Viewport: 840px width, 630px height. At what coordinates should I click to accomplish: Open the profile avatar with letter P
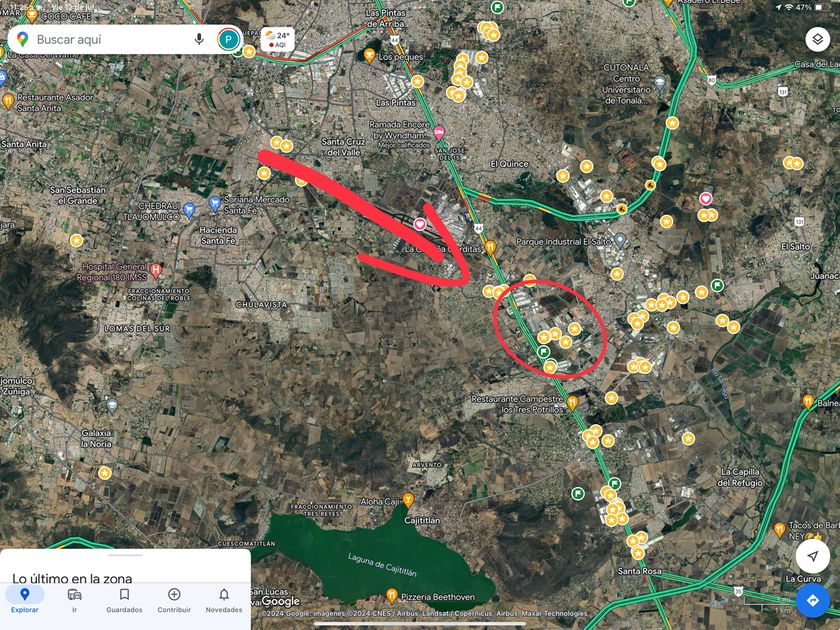tap(228, 39)
